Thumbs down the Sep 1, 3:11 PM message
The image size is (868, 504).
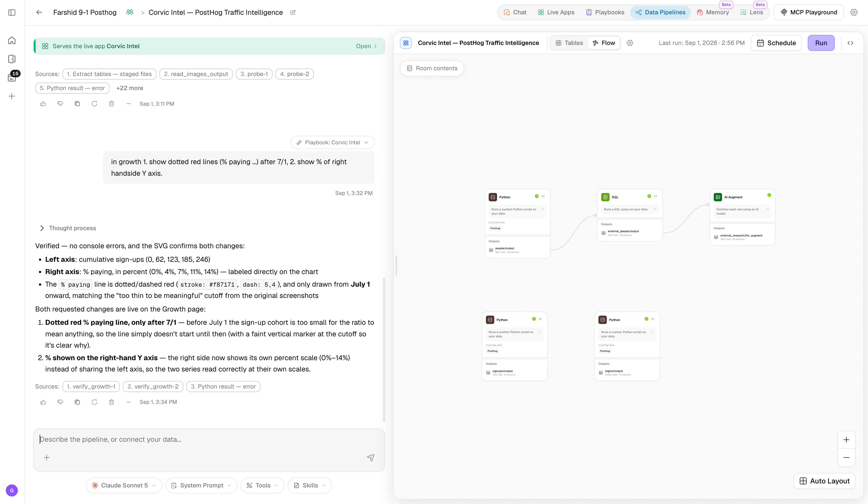tap(60, 104)
